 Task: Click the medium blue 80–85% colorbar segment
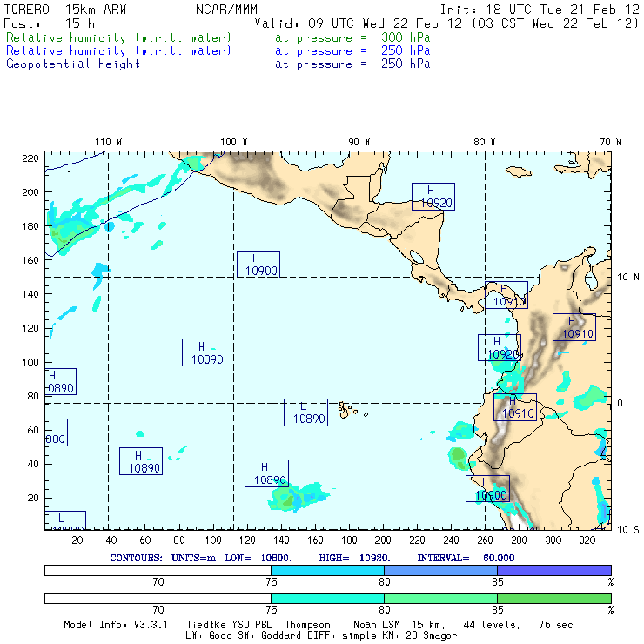coord(440,570)
